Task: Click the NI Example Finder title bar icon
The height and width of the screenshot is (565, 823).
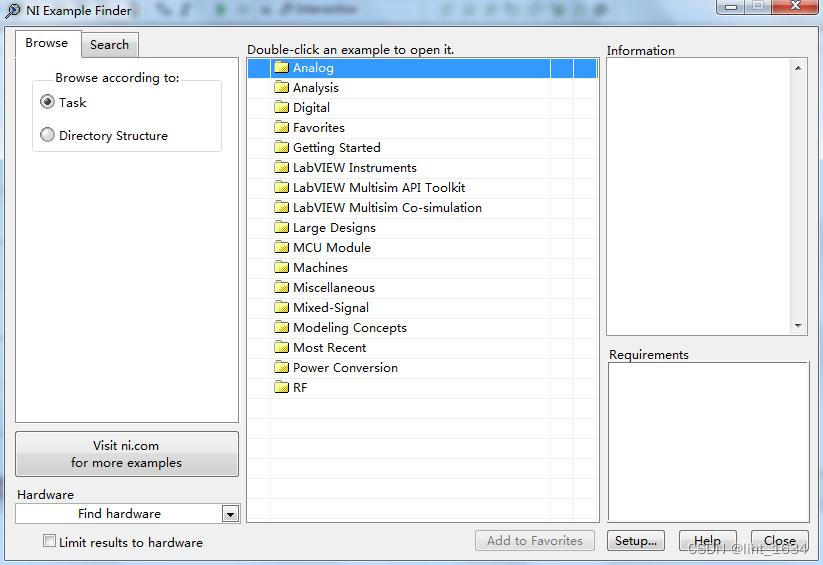Action: [12, 11]
